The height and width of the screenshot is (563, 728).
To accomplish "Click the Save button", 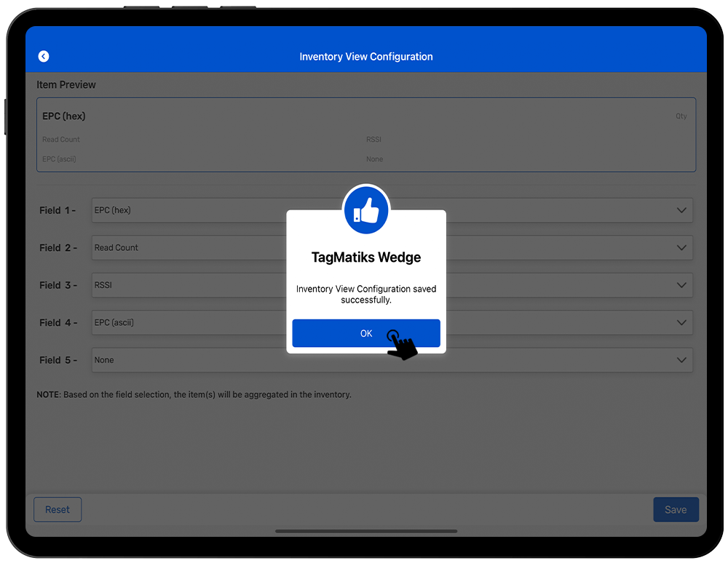I will tap(675, 510).
